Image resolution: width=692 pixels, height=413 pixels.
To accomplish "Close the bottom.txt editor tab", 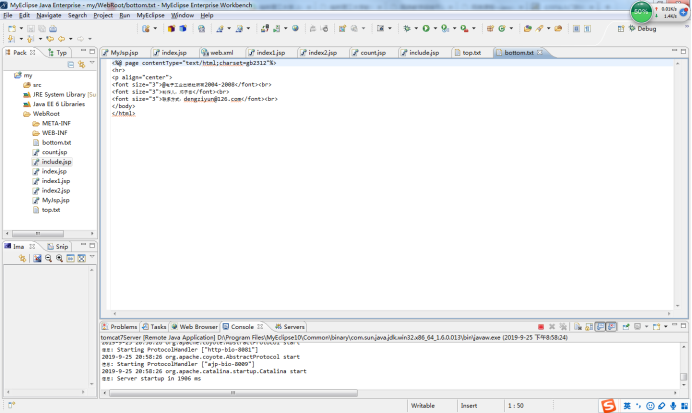I will pos(540,53).
